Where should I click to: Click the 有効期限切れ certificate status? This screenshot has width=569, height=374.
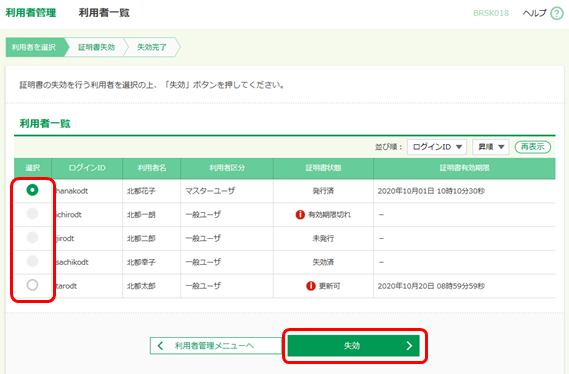point(329,215)
